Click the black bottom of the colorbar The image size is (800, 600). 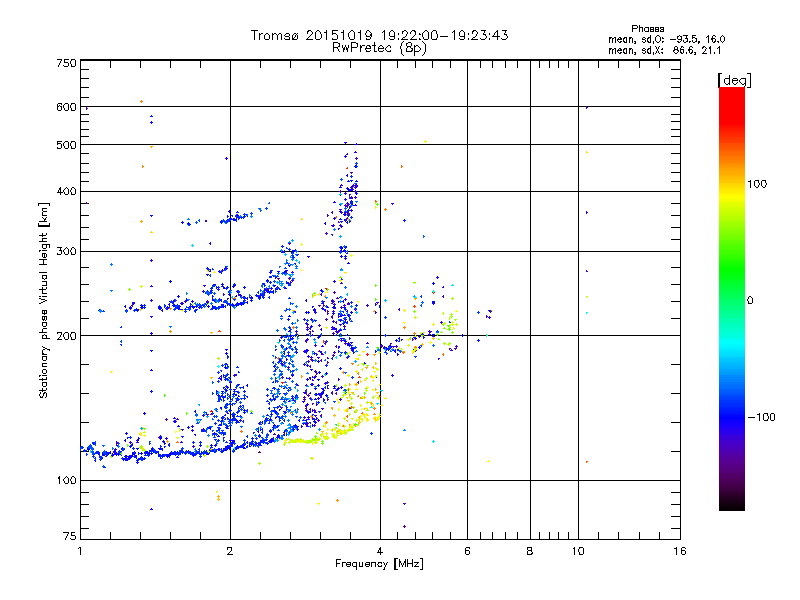click(732, 503)
